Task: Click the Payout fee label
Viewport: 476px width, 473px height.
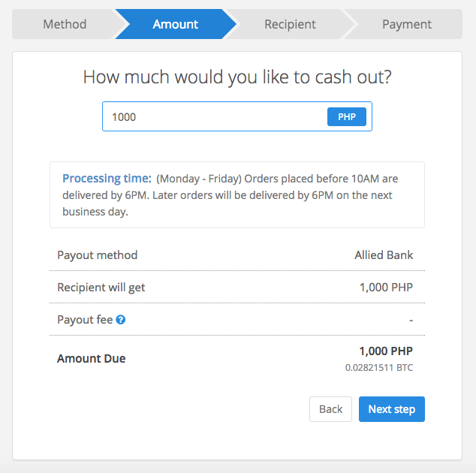Action: [85, 320]
